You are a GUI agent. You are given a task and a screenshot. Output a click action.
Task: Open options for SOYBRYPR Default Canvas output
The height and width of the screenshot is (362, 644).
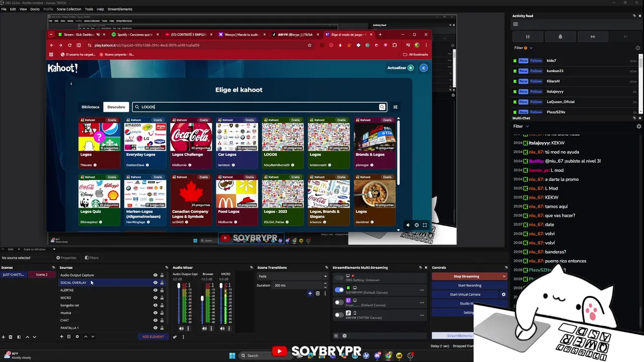pyautogui.click(x=422, y=290)
